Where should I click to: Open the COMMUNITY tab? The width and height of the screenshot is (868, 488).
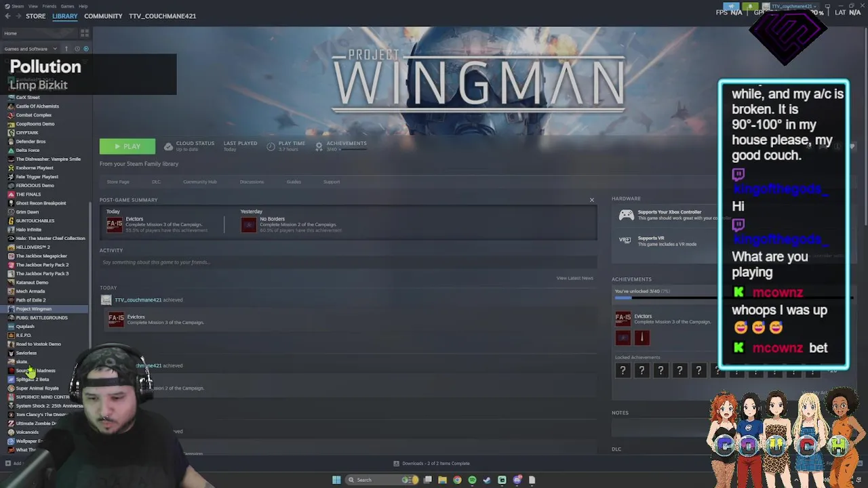(103, 16)
